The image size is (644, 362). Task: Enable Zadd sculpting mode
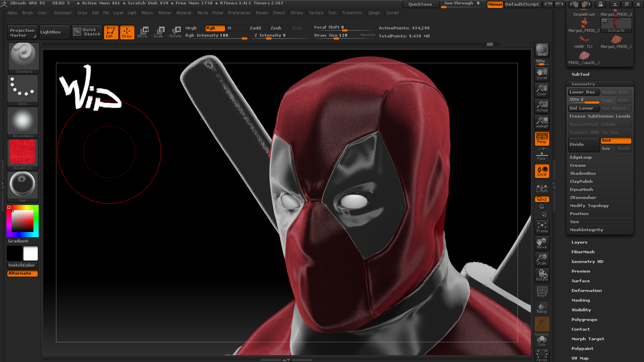[x=259, y=28]
